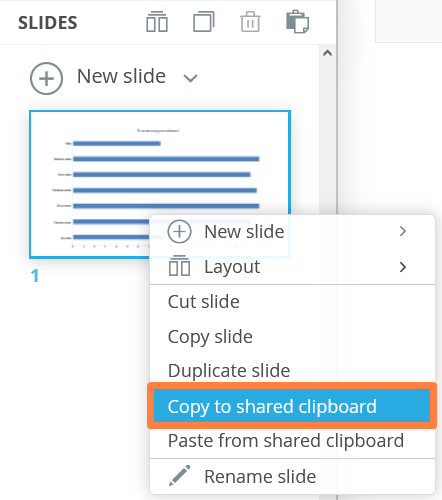Click the plus icon in context menu
The width and height of the screenshot is (442, 500).
(179, 231)
